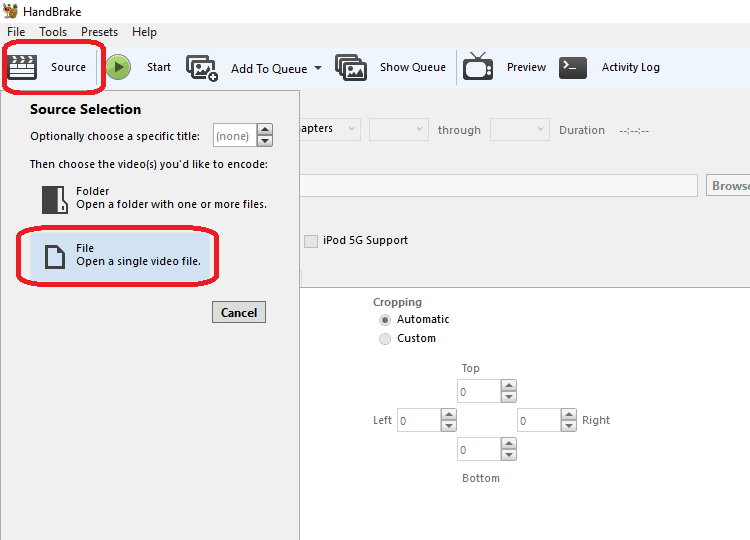
Task: Select Custom cropping radio button
Action: [385, 339]
